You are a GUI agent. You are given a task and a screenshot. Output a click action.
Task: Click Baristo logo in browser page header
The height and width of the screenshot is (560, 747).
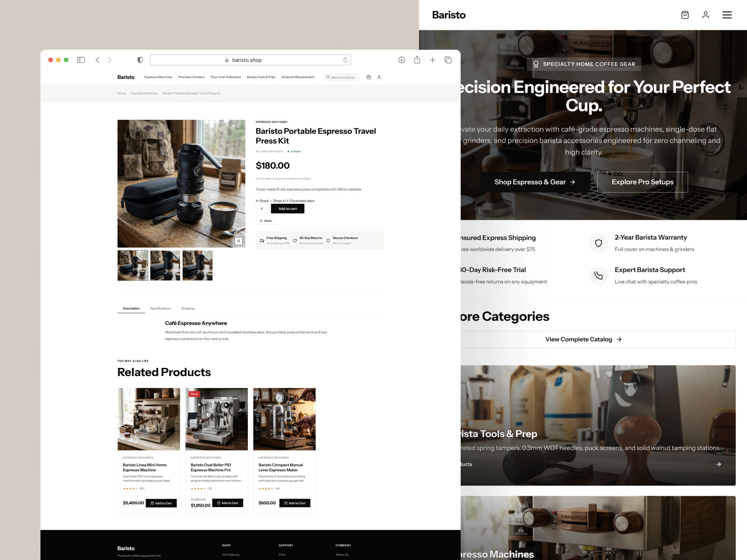pyautogui.click(x=126, y=77)
